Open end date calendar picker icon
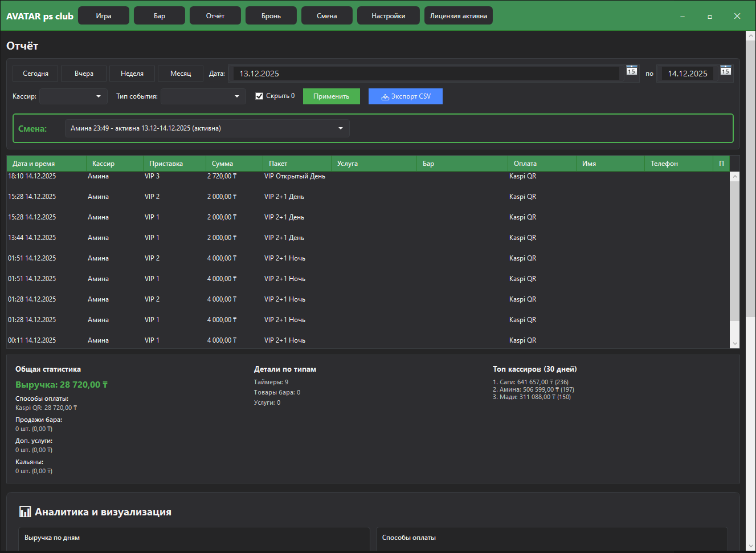This screenshot has width=756, height=553. pos(725,70)
